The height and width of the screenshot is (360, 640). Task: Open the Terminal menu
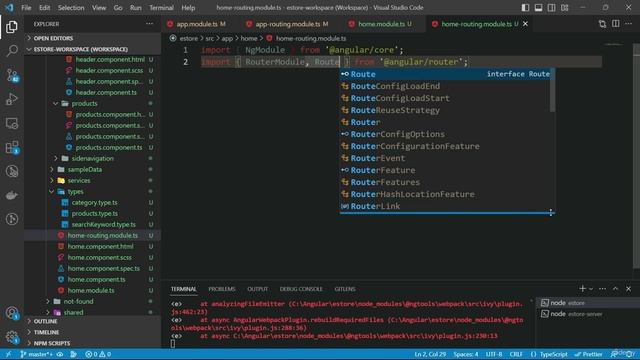[x=161, y=8]
